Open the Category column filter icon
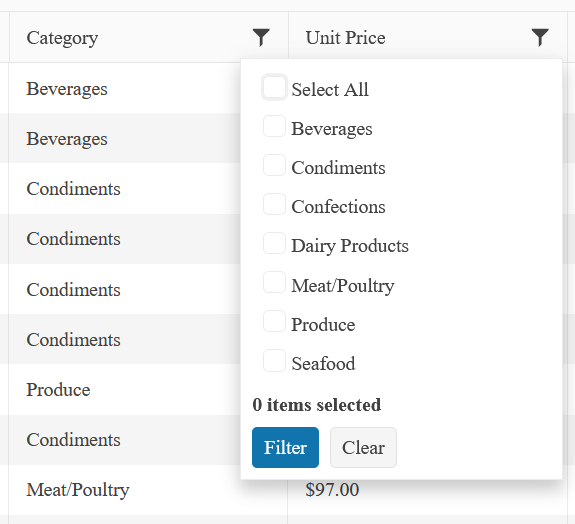This screenshot has height=524, width=575. [x=261, y=37]
